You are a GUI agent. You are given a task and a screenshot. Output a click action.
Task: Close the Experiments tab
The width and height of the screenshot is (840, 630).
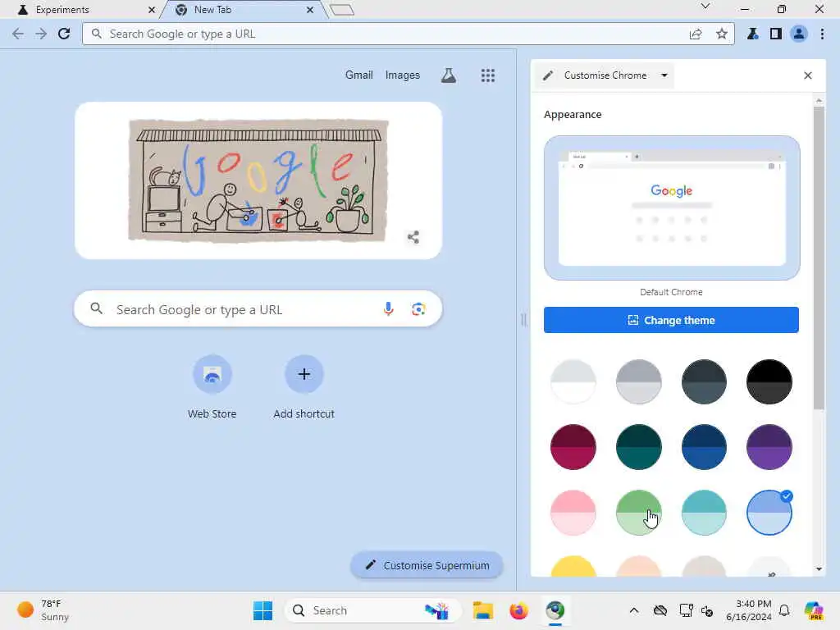pyautogui.click(x=152, y=10)
